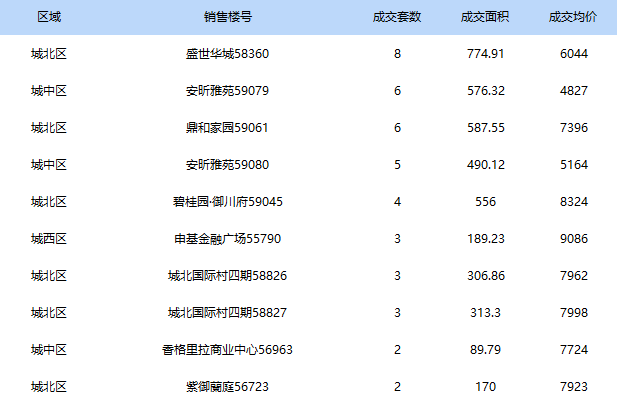
Task: Click the area value 189.23
Action: [x=486, y=239]
